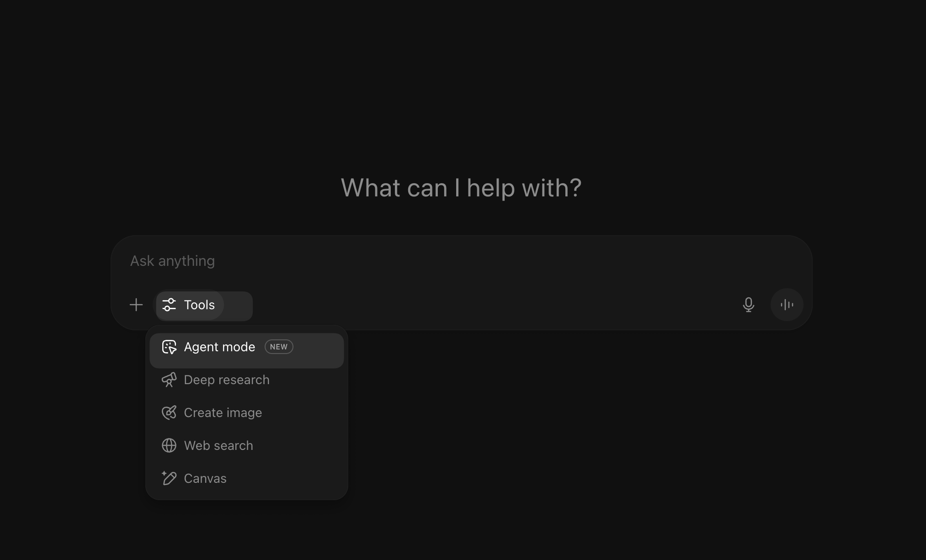The image size is (926, 560).
Task: Focus the Ask anything input field
Action: [172, 261]
